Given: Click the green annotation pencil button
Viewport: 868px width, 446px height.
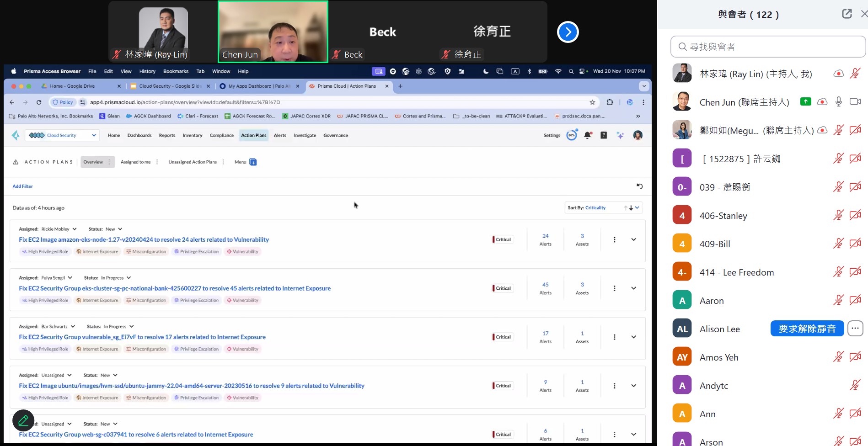Looking at the screenshot, I should pos(23,420).
